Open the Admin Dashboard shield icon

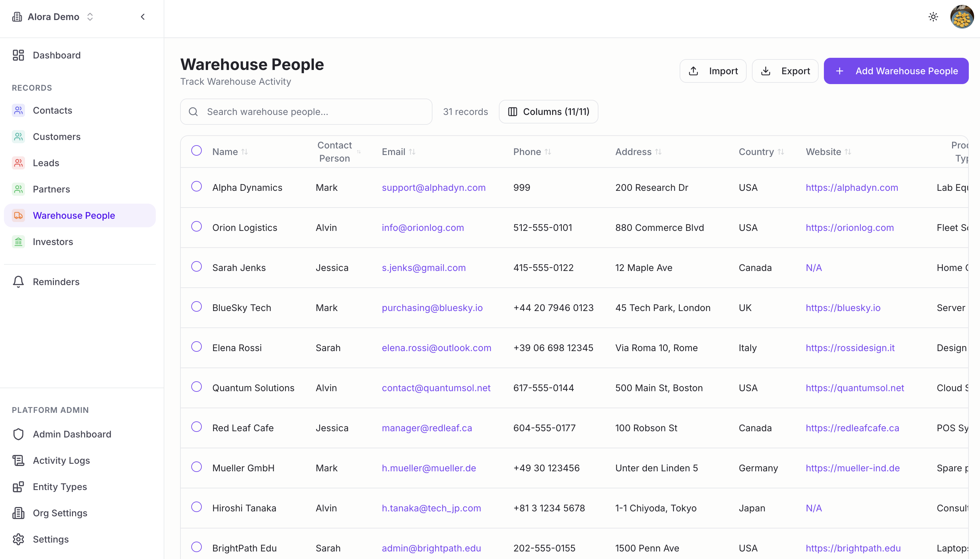pyautogui.click(x=18, y=434)
